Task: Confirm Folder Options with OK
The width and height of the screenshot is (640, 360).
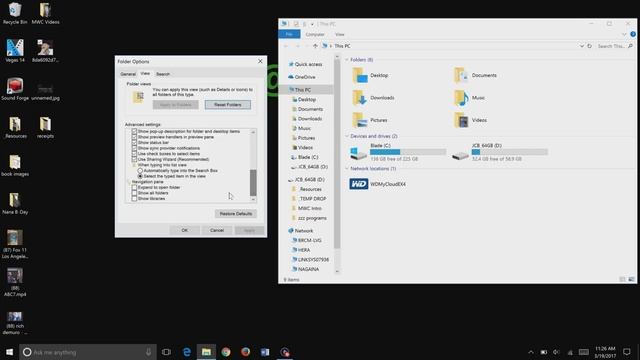Action: [184, 231]
